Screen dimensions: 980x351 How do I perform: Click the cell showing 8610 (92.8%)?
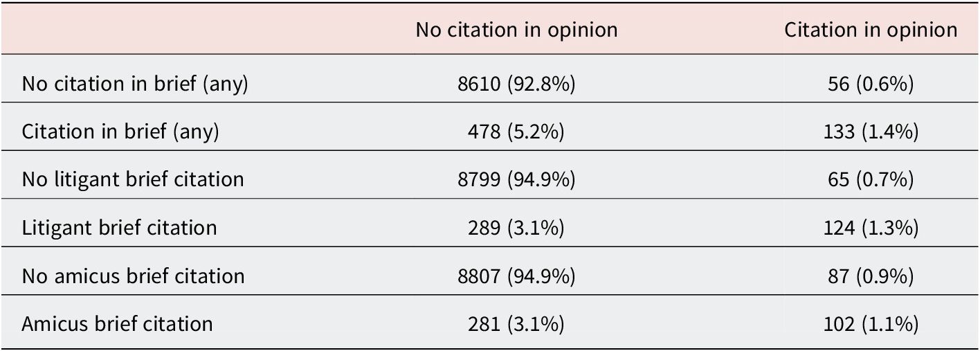516,84
